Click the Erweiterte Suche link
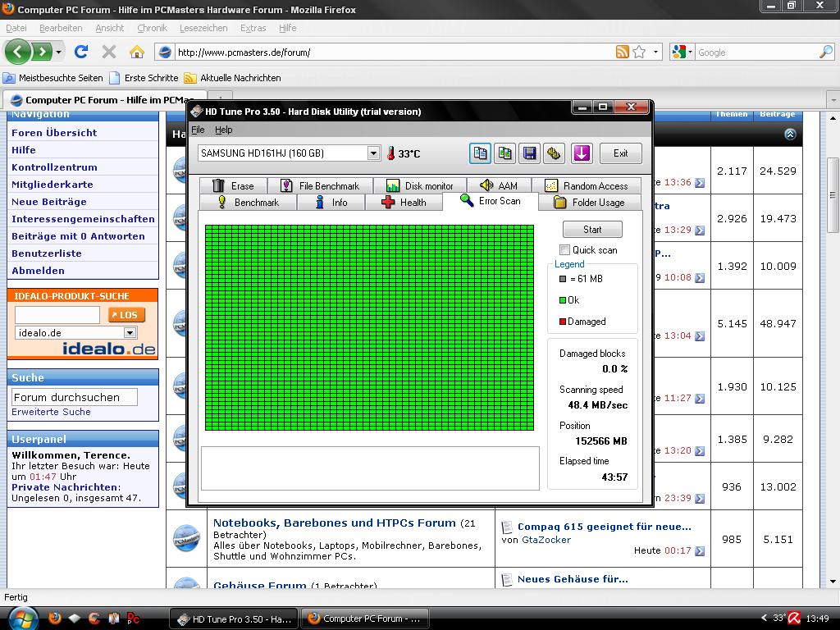The height and width of the screenshot is (630, 840). [x=51, y=412]
